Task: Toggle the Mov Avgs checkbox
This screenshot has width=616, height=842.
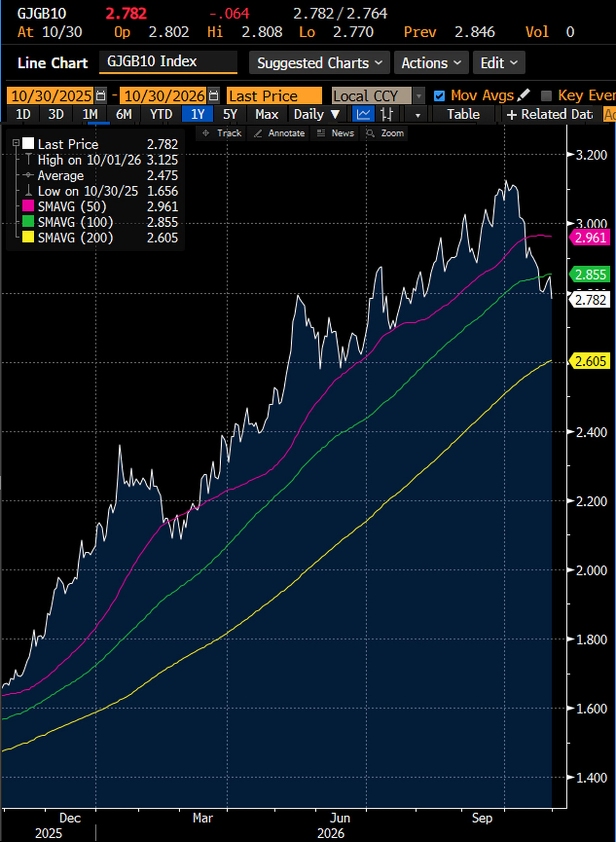Action: 439,96
